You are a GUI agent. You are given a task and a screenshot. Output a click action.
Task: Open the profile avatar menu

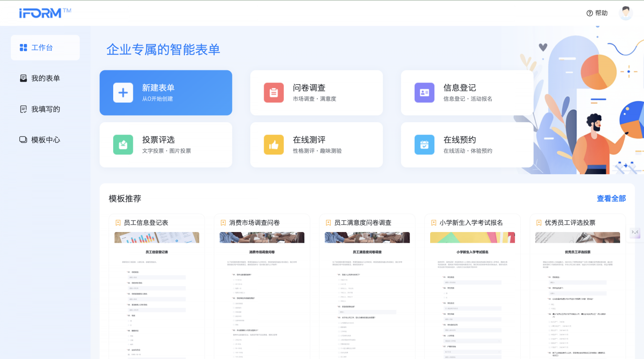(x=626, y=13)
